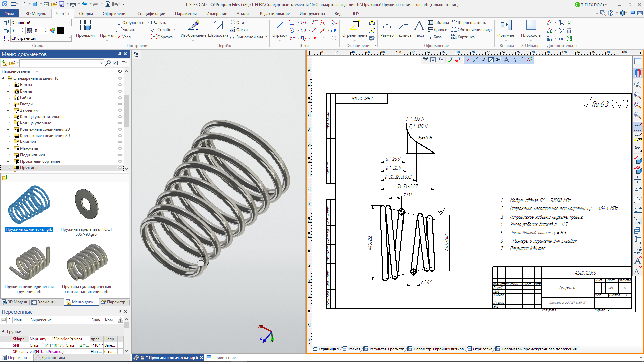Create a Плоскость workplane
The image size is (644, 362).
coord(531,29)
